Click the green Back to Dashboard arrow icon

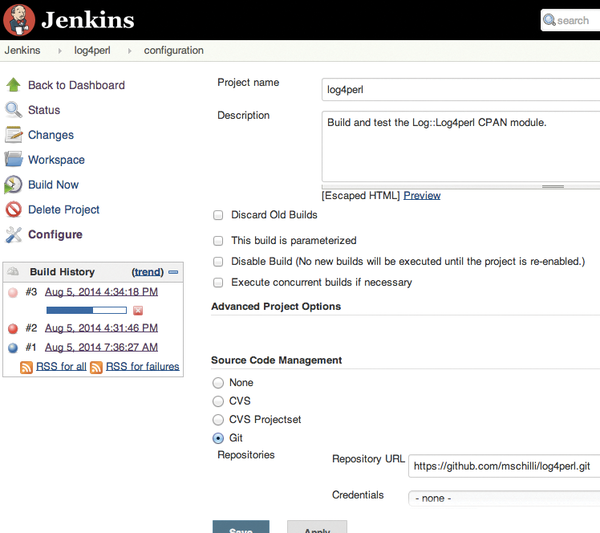[x=13, y=85]
